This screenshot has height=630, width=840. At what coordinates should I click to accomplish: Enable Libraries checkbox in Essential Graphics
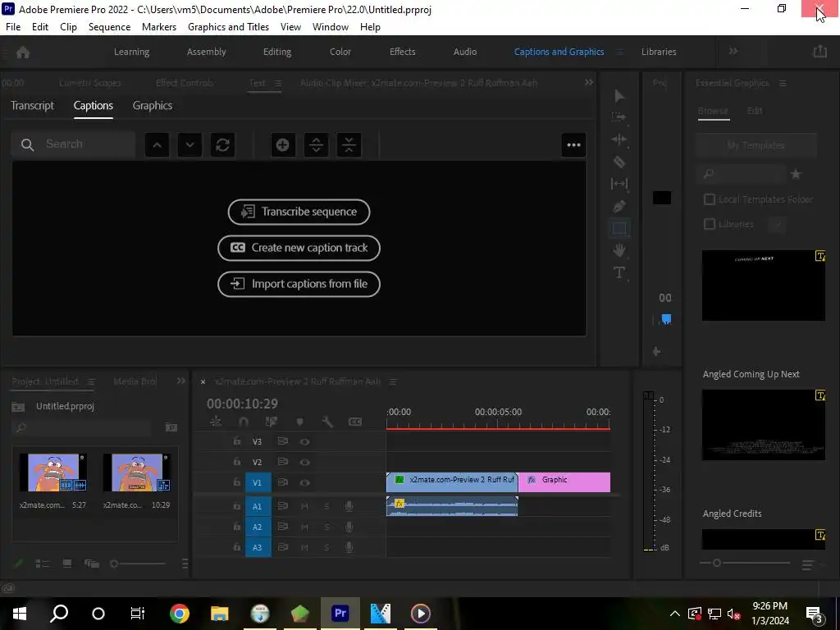(710, 224)
